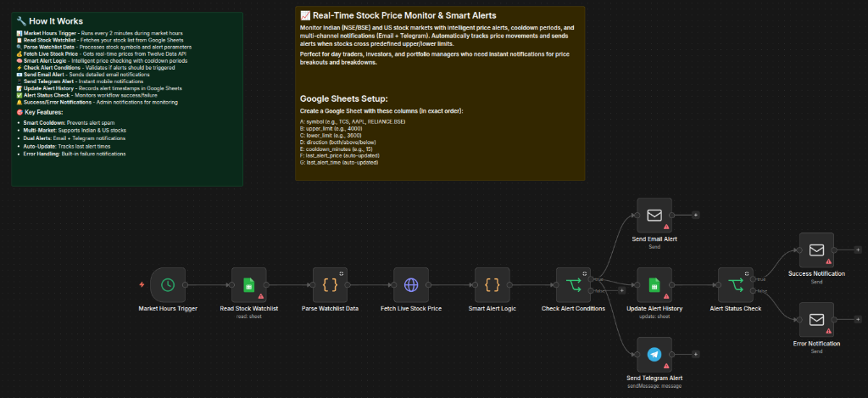Click plus connector after Send Telegram Alert
The height and width of the screenshot is (398, 868).
click(x=696, y=354)
